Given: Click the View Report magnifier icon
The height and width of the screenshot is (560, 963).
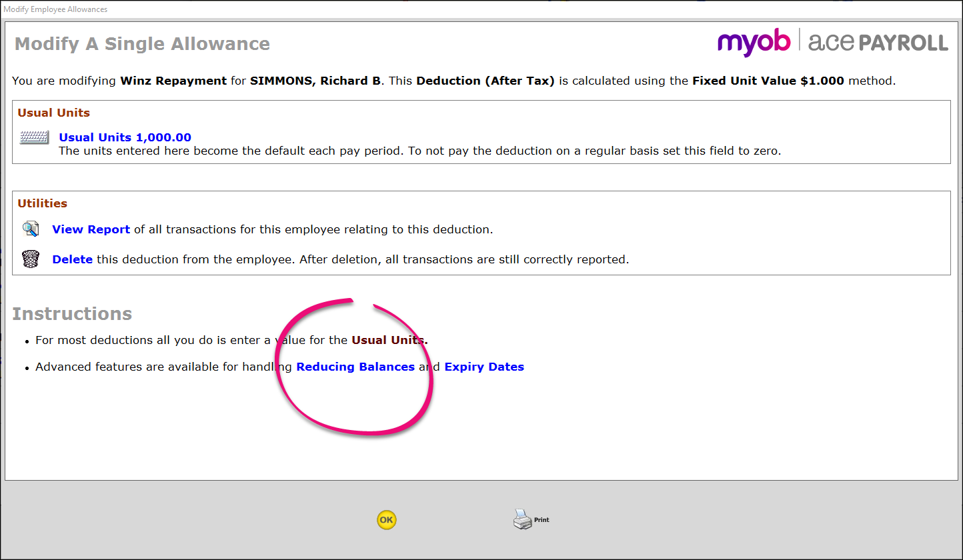Looking at the screenshot, I should coord(31,229).
